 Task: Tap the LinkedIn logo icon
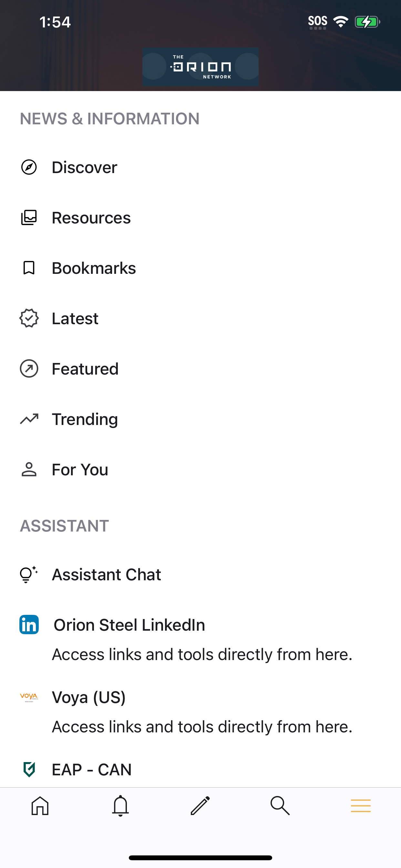click(x=29, y=625)
